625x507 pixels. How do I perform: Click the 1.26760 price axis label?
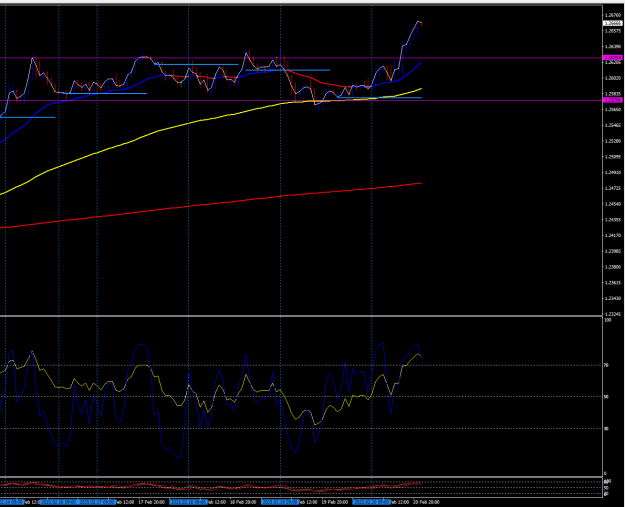(x=613, y=16)
